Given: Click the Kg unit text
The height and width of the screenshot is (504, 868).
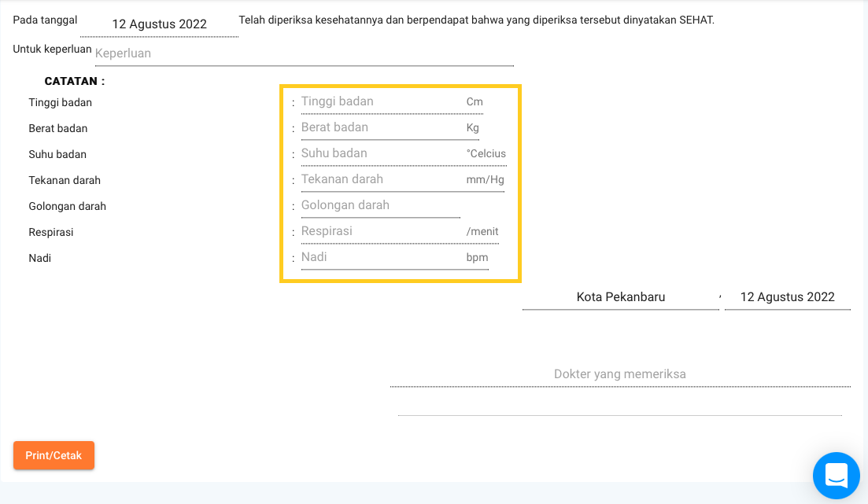Looking at the screenshot, I should tap(473, 128).
